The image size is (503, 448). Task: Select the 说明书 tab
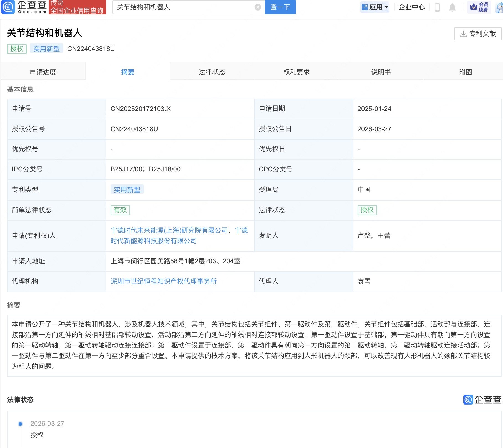(381, 72)
